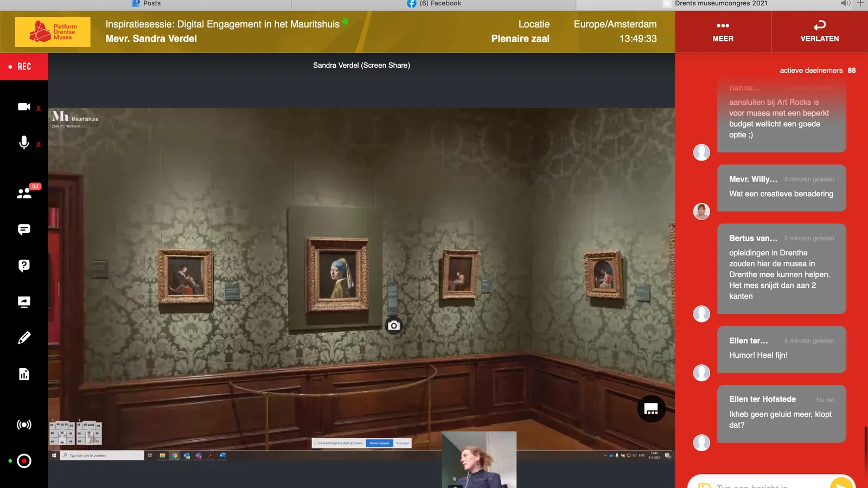
Task: Click the Delen stoppen button
Action: point(380,443)
